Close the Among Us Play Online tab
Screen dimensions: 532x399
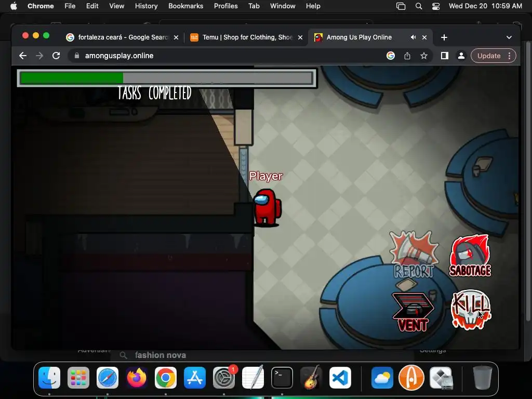[x=424, y=37]
